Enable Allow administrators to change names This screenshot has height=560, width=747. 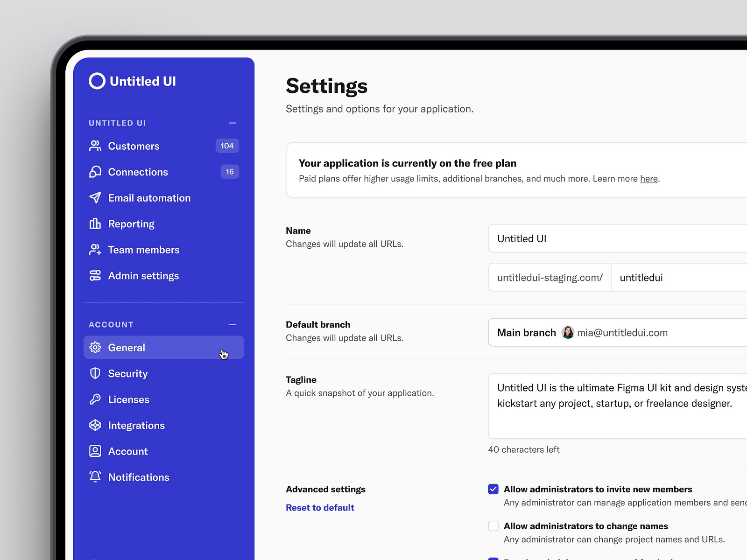(x=493, y=526)
